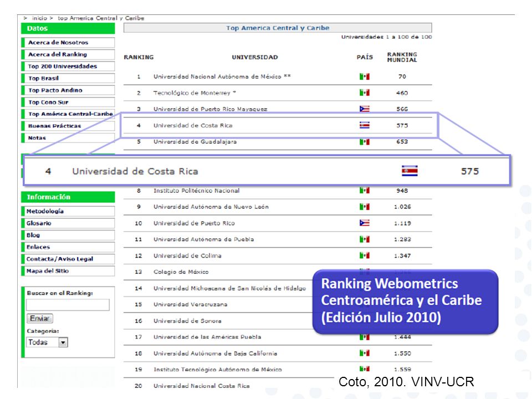
Task: Open Universidad Nacional Costa Rica link
Action: click(202, 386)
